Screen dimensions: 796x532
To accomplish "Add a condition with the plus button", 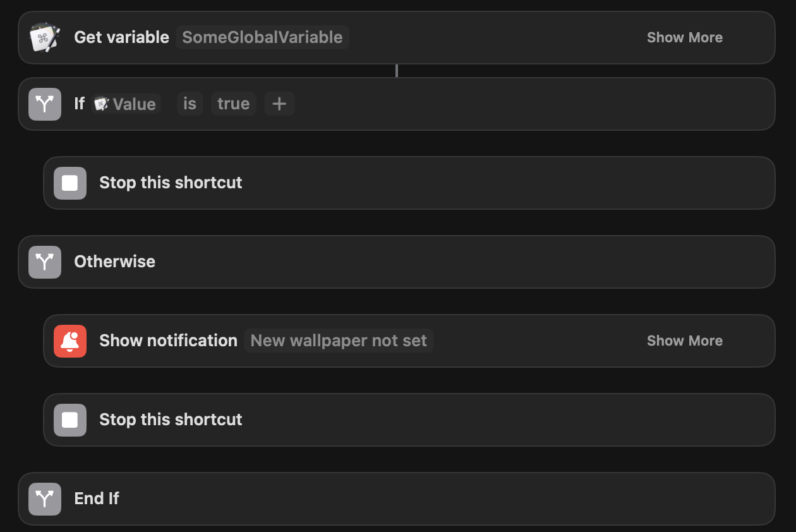I will 279,104.
